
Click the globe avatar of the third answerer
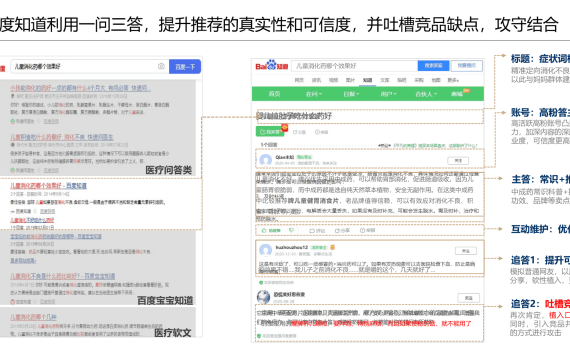(264, 297)
